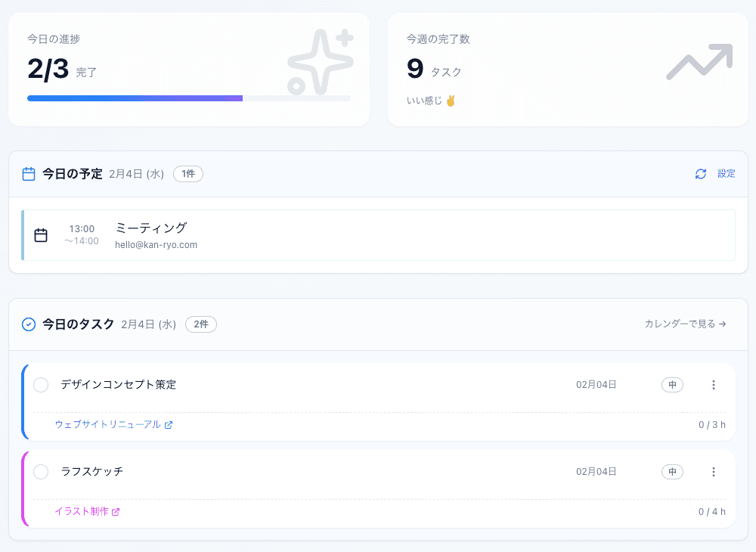Open the 設定 settings link
This screenshot has height=552, width=756.
[727, 173]
